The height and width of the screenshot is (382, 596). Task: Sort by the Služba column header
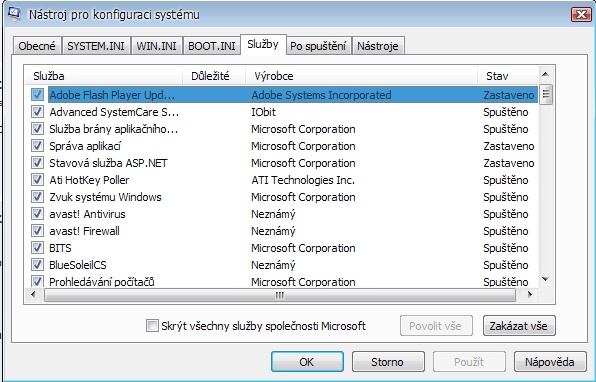(103, 76)
